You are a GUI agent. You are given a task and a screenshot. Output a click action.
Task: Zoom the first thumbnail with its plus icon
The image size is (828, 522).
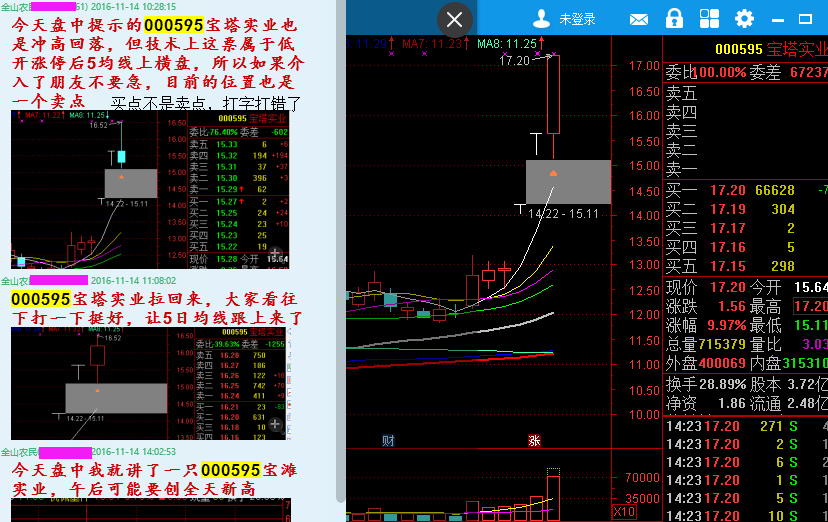[x=275, y=254]
